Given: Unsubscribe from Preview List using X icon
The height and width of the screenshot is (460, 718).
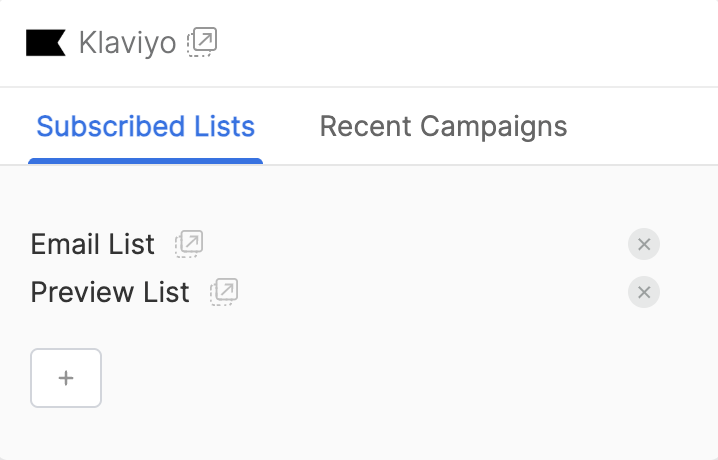Looking at the screenshot, I should (x=644, y=292).
